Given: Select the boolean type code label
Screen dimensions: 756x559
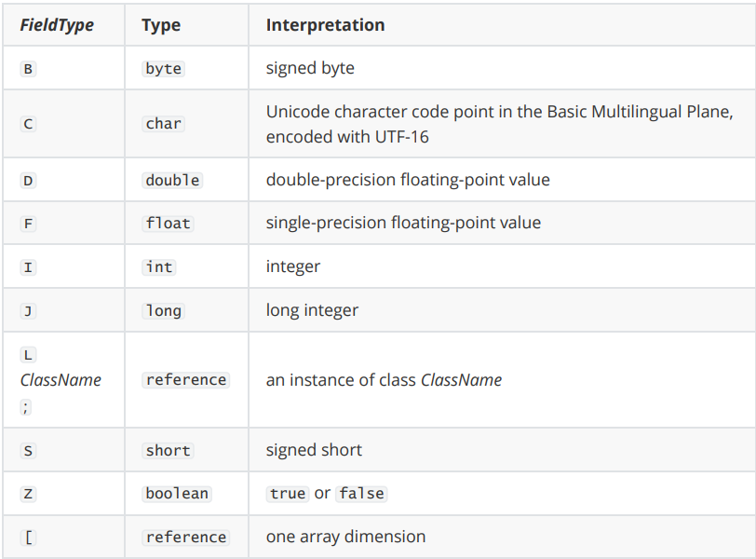Looking at the screenshot, I should [x=177, y=494].
